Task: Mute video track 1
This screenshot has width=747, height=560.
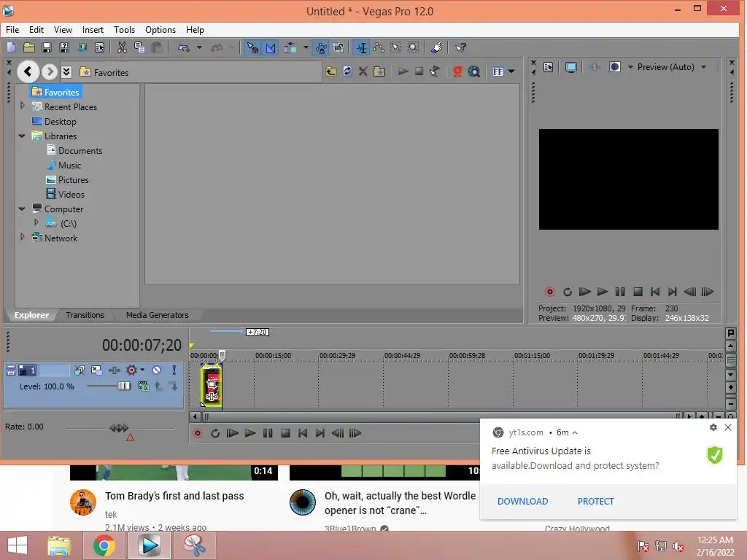Action: (156, 370)
